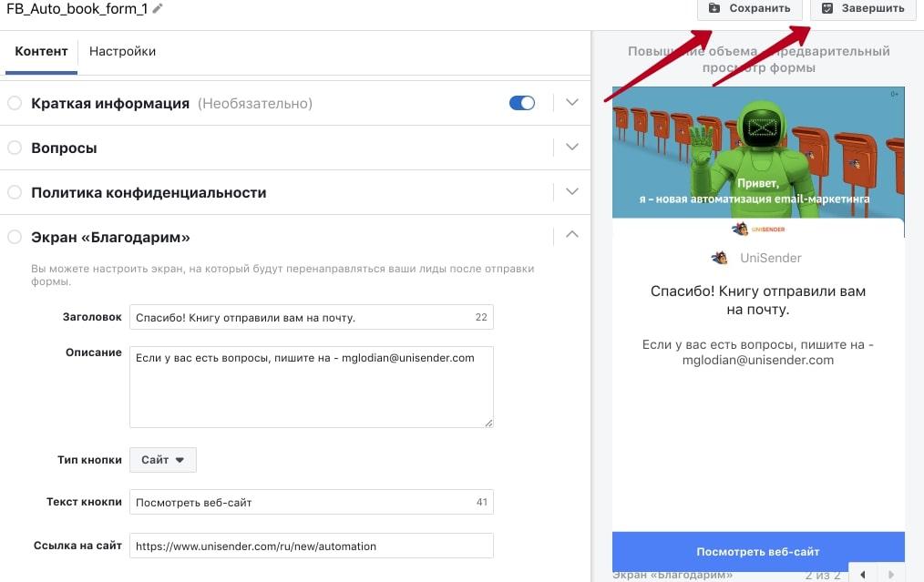Click into the Заголовок input field

311,317
